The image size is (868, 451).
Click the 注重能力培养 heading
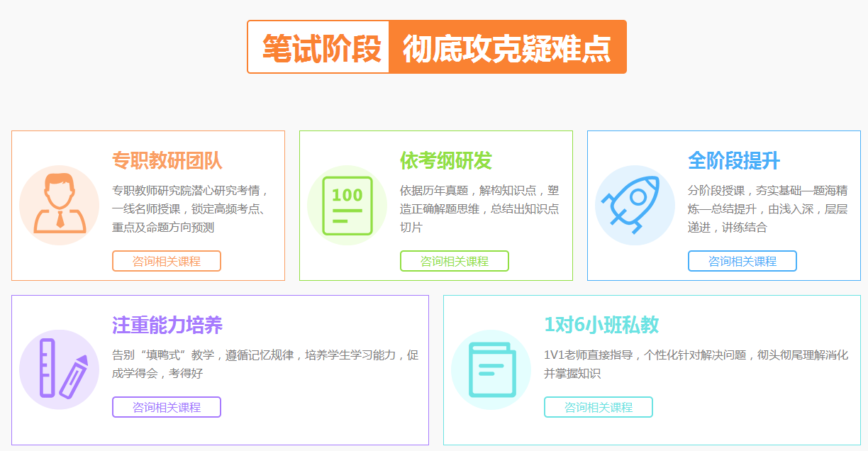tap(167, 325)
